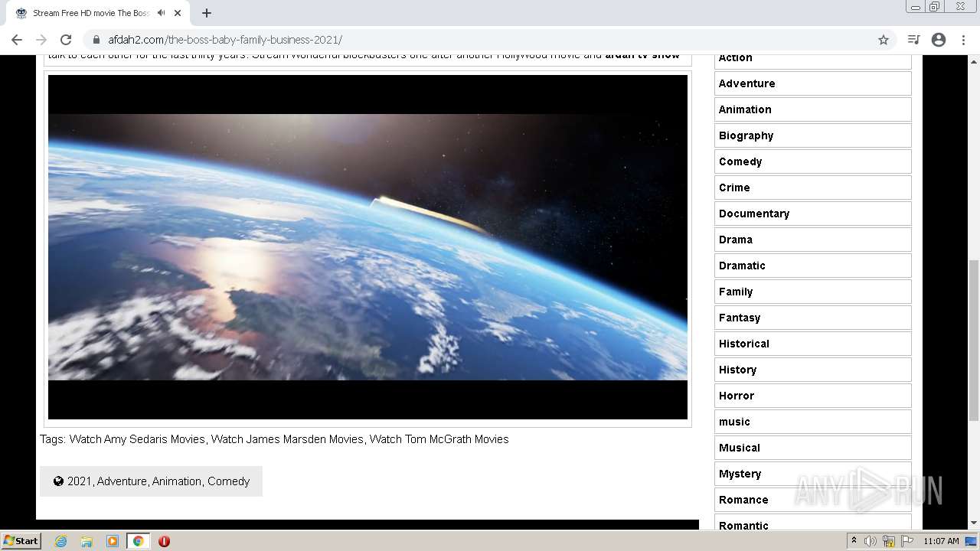This screenshot has height=551, width=980.
Task: Click the page vertical scrollbar thumb
Action: point(974,341)
